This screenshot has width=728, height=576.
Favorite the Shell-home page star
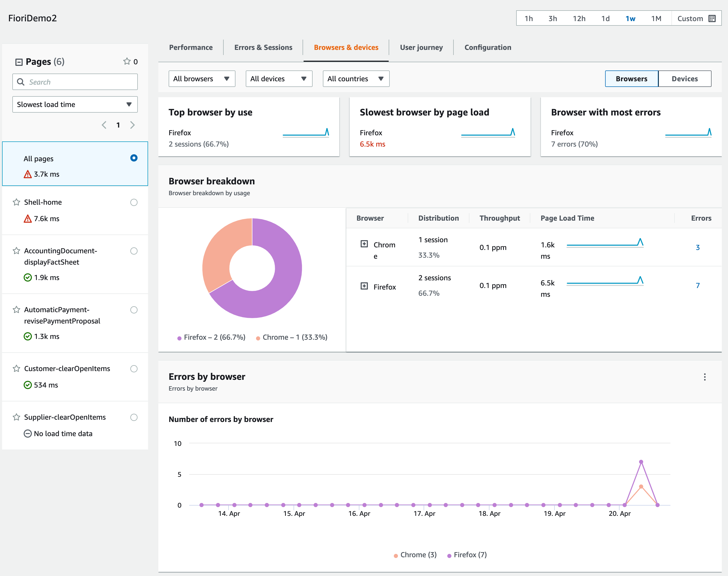[x=16, y=202]
